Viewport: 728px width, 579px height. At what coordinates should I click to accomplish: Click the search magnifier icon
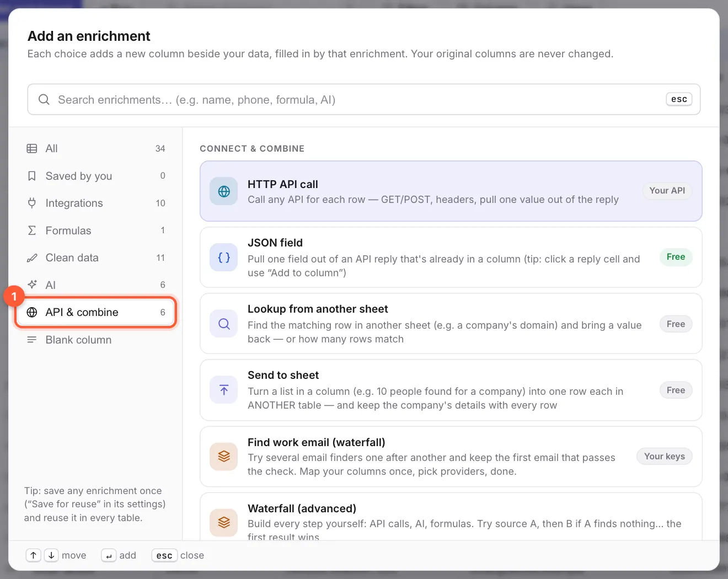(x=44, y=99)
